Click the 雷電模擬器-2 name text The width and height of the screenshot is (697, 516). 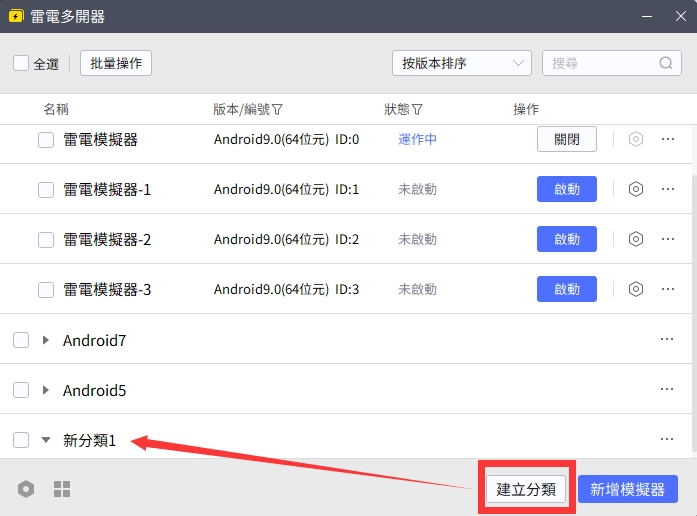tap(107, 240)
